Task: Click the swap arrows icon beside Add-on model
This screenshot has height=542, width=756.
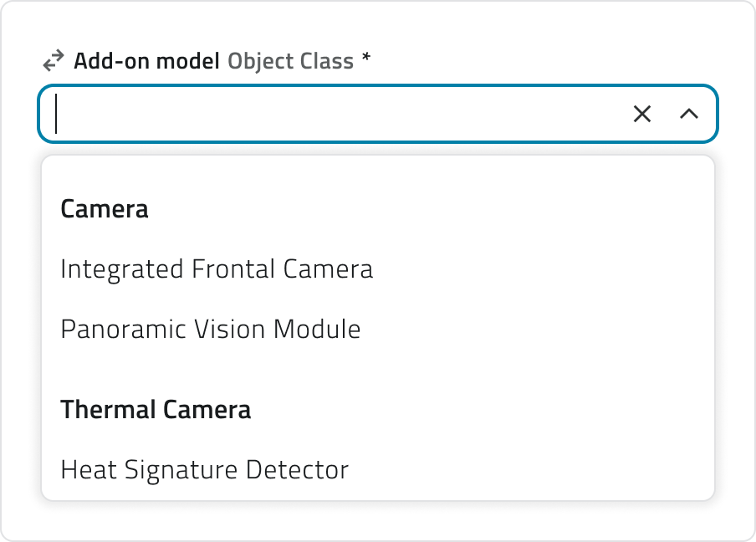Action: point(53,59)
